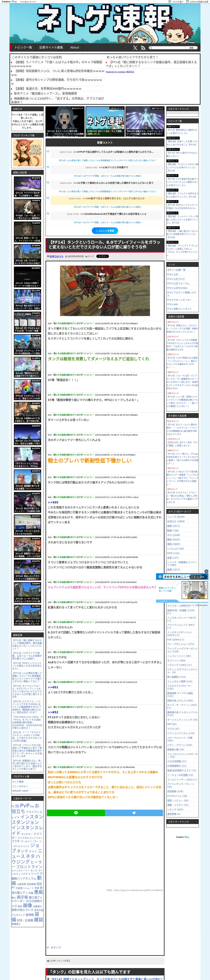Viewport: 210px width, 980px height.
Task: Expand アライアンスレイド (697) [+]
Action: coord(169,628)
